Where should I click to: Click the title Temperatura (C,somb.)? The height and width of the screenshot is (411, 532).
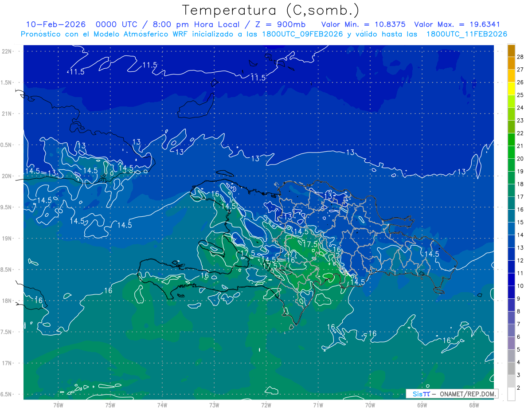(x=270, y=10)
